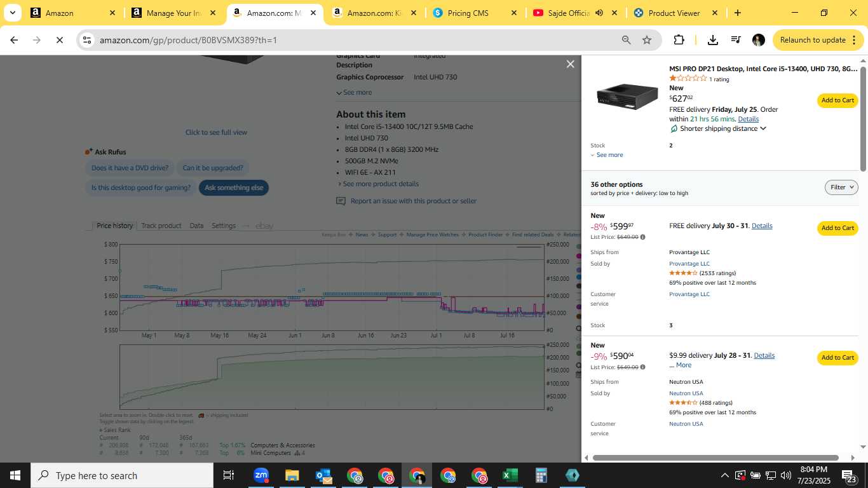
Task: Stop loading the current page
Action: 59,40
